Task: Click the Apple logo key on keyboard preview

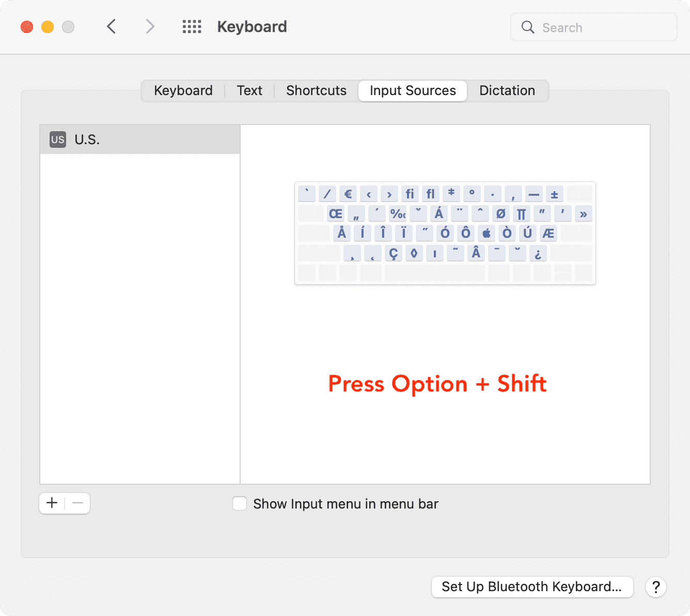Action: [487, 234]
